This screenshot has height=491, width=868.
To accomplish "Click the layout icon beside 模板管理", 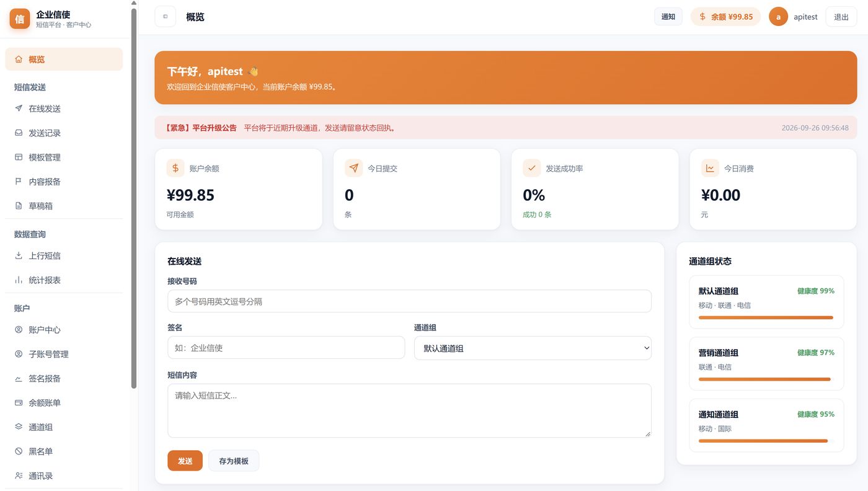I will tap(19, 157).
